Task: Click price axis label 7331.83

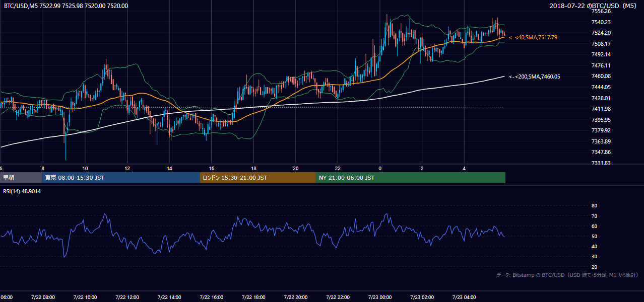Action: [601, 163]
